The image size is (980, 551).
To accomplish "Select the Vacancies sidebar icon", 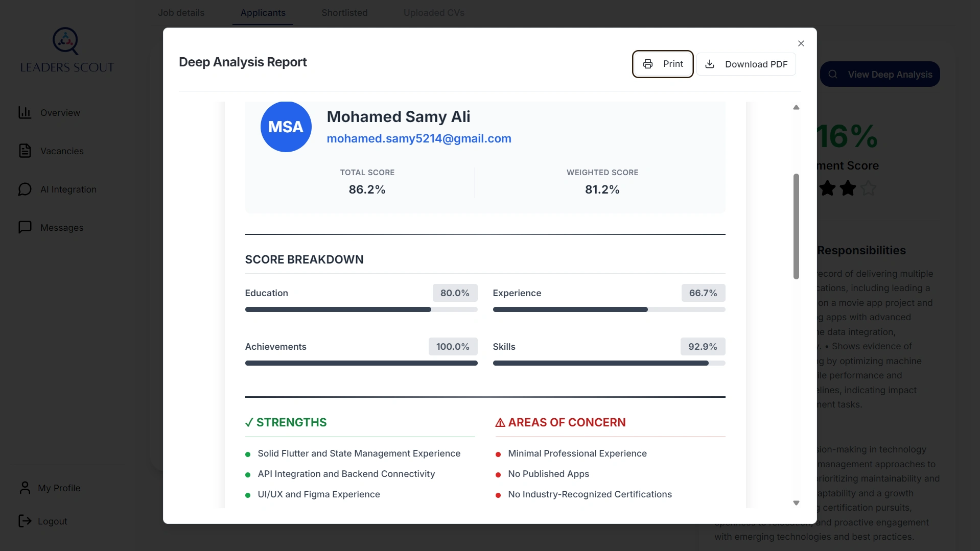I will pyautogui.click(x=25, y=150).
